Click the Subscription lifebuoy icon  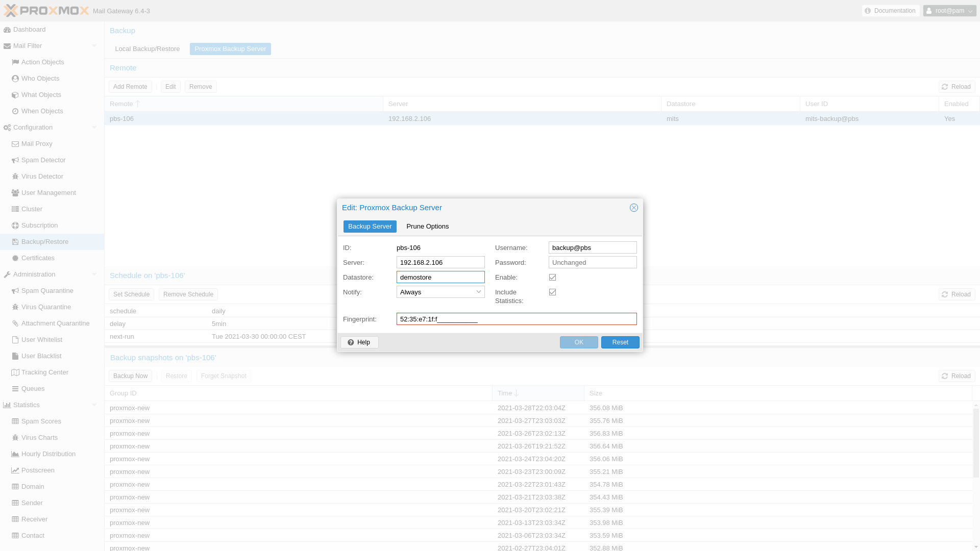coord(15,226)
